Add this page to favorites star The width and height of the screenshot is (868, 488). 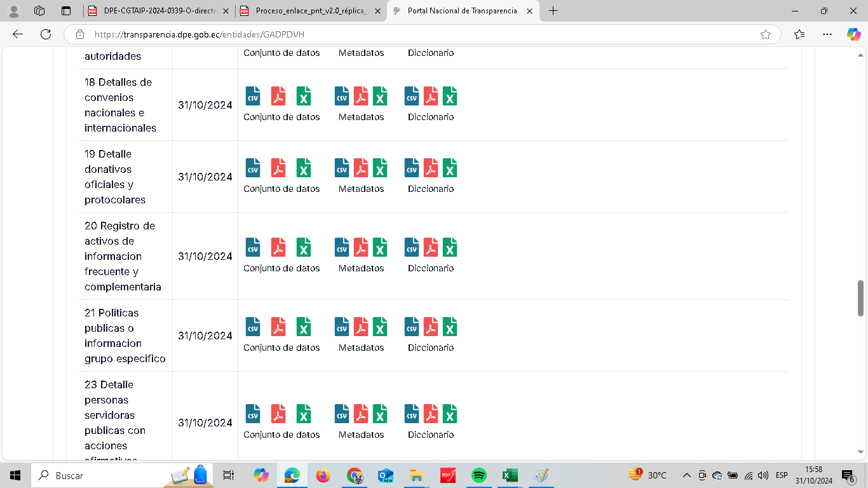click(x=766, y=34)
